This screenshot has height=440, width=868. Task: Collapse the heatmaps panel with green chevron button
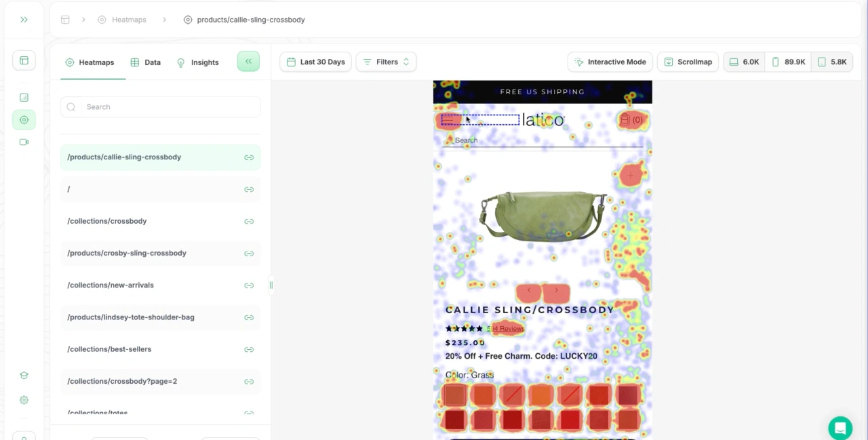pos(248,61)
